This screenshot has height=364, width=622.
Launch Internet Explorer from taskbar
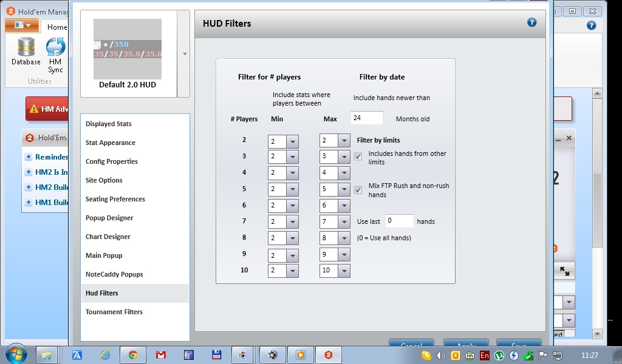[x=105, y=355]
